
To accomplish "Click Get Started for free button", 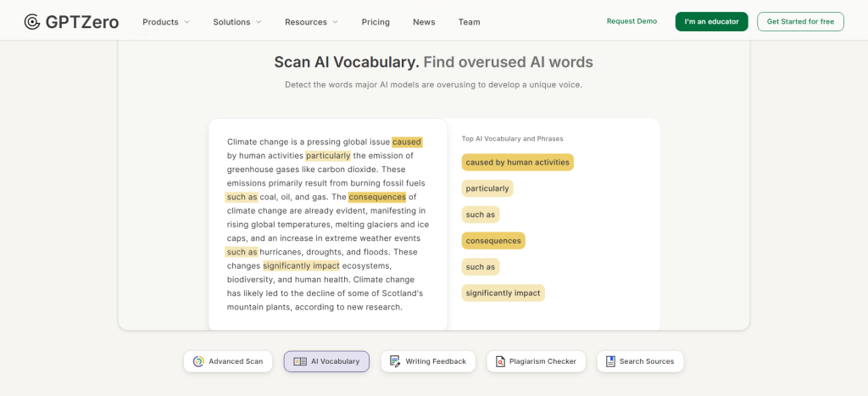I will point(800,21).
